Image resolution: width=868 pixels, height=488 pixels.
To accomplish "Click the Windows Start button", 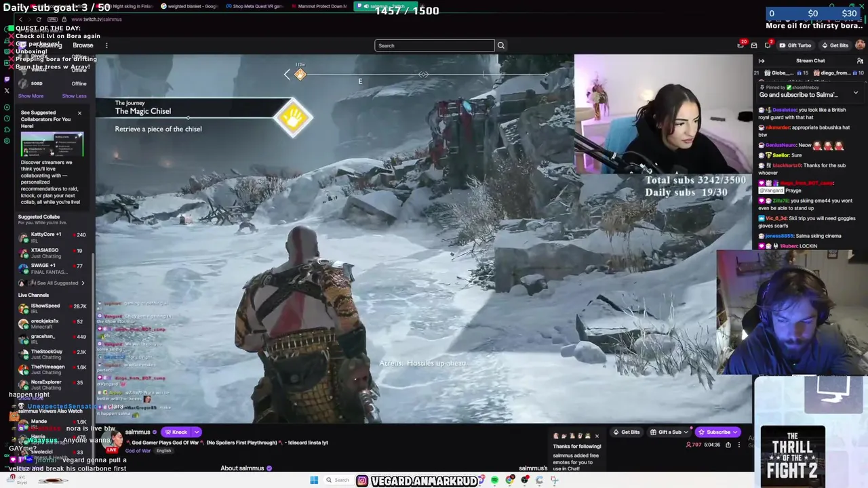I will click(x=314, y=481).
